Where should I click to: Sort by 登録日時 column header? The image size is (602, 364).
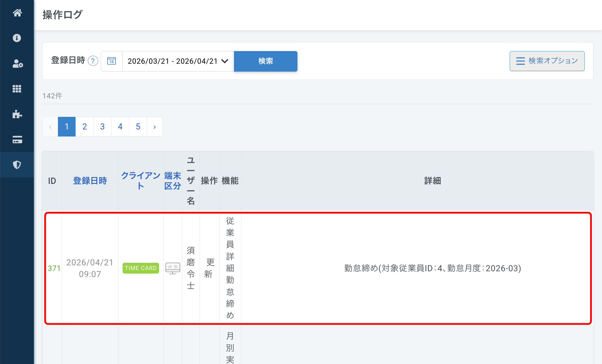tap(90, 181)
